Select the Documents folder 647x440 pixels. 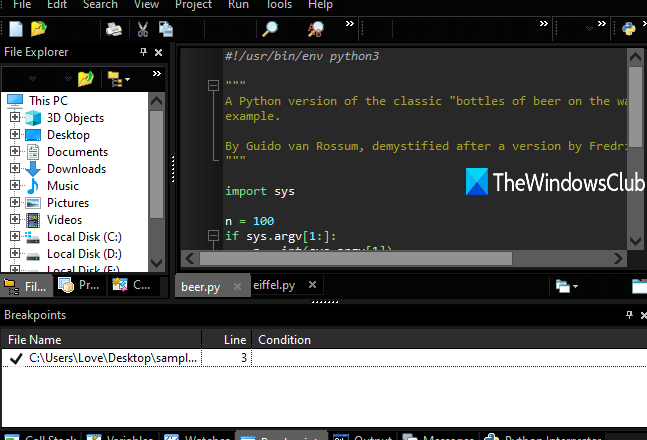point(78,152)
